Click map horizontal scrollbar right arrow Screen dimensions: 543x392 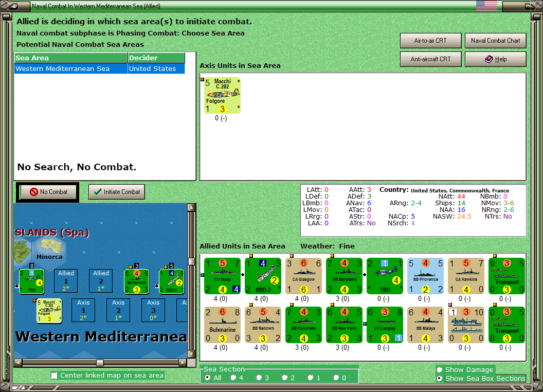183,363
